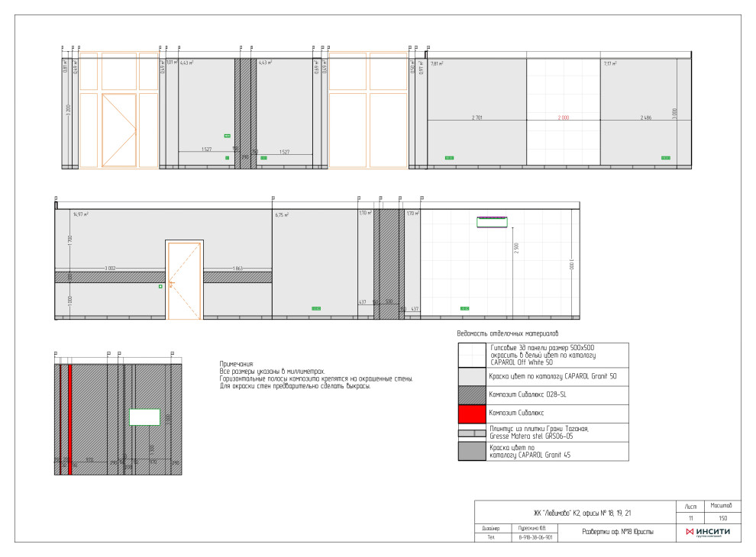Click the red Композит Сибалюкс legend swatch
756x557 pixels.
coord(471,413)
